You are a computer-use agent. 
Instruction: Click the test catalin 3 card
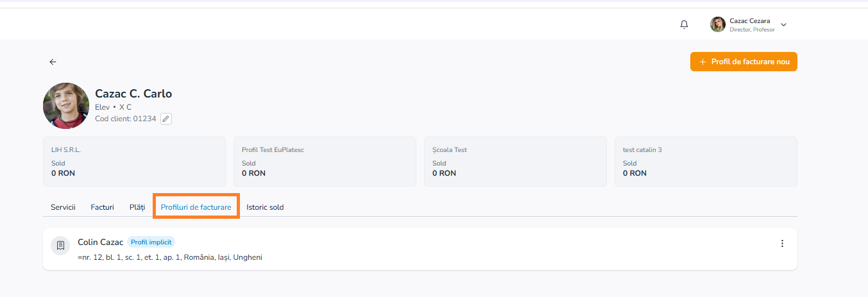[x=706, y=162]
